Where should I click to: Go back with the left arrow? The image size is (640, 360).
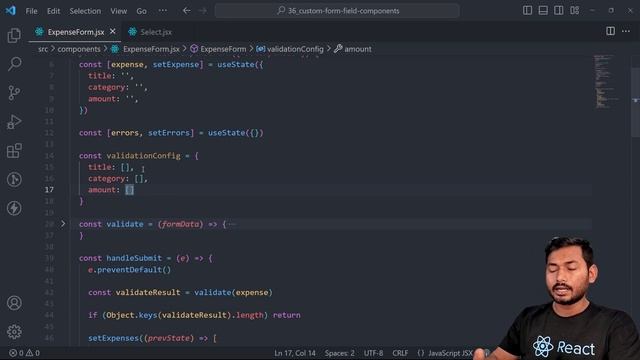(x=187, y=11)
